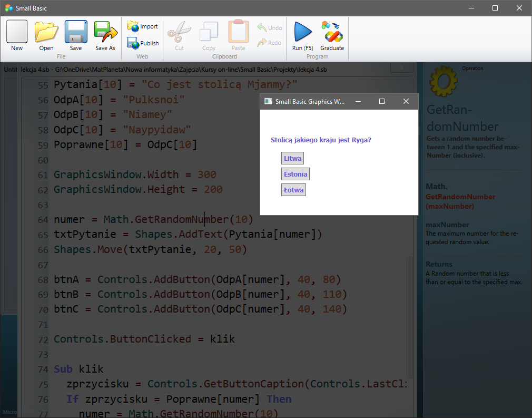Image resolution: width=532 pixels, height=418 pixels.
Task: Click line 64 with GetRandomNumber code
Action: click(153, 219)
